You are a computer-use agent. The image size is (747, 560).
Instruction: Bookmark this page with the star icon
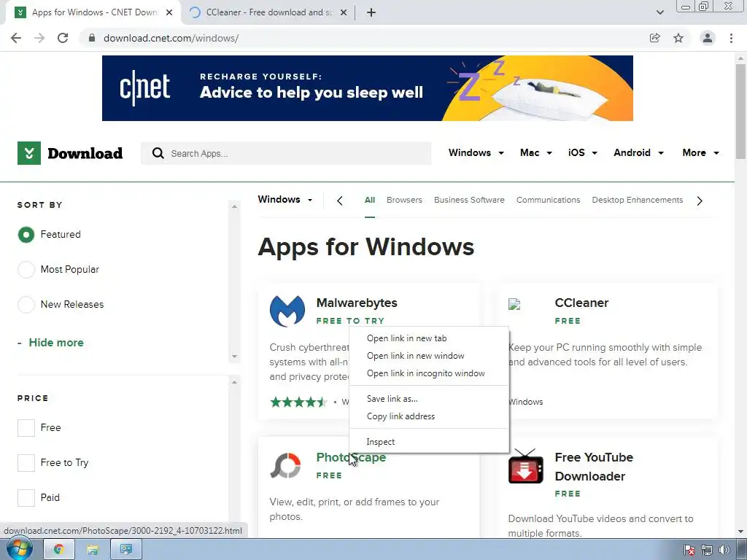678,38
